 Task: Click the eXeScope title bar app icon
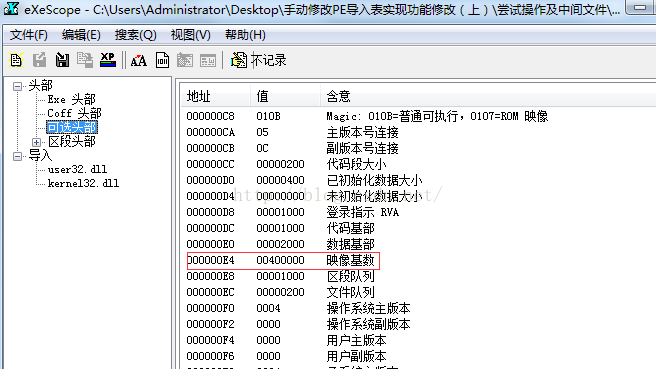(x=11, y=9)
